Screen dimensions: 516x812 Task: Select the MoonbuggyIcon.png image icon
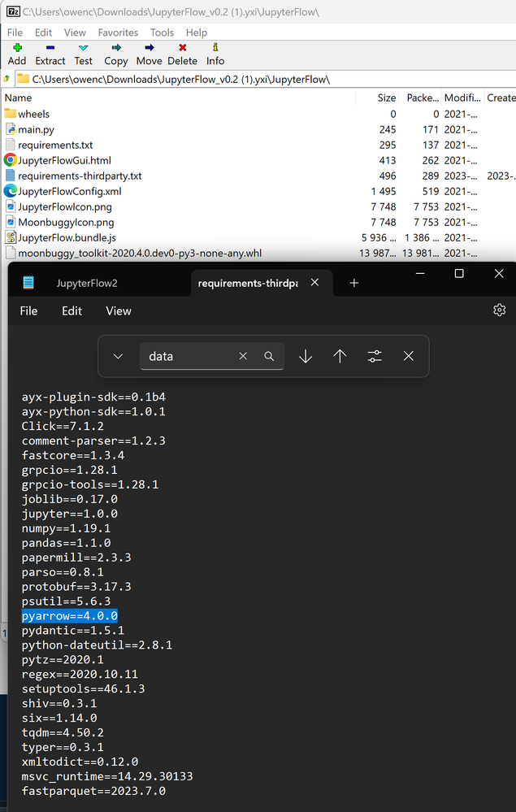[11, 222]
